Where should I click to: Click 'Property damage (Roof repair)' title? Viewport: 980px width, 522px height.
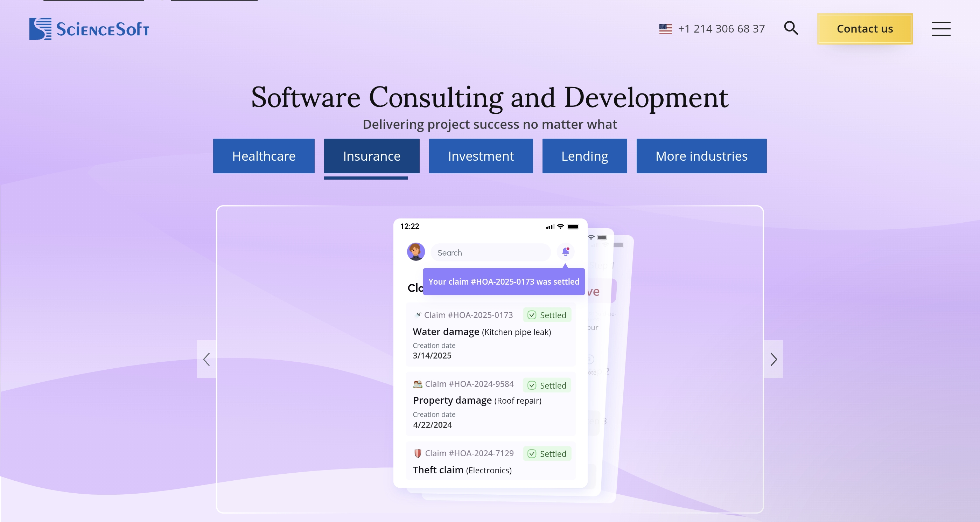coord(477,400)
